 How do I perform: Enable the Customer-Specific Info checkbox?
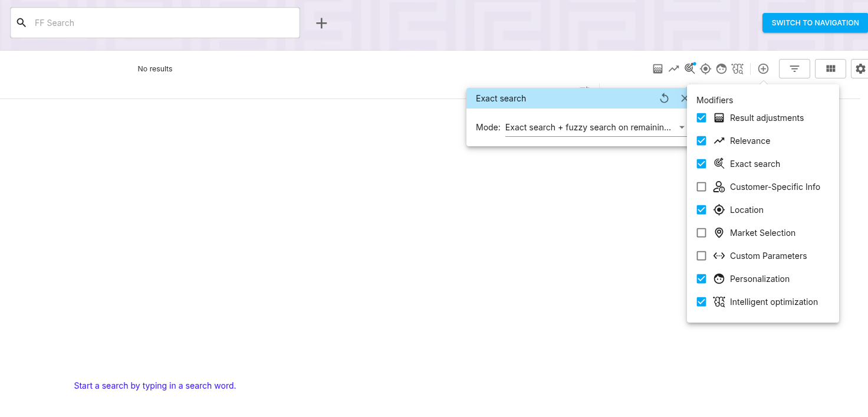pyautogui.click(x=701, y=187)
